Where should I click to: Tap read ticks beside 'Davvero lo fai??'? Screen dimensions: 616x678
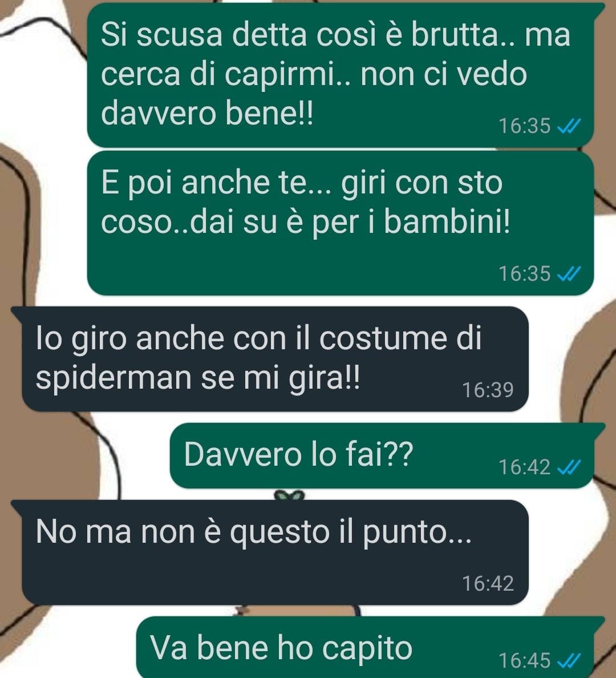(x=569, y=467)
